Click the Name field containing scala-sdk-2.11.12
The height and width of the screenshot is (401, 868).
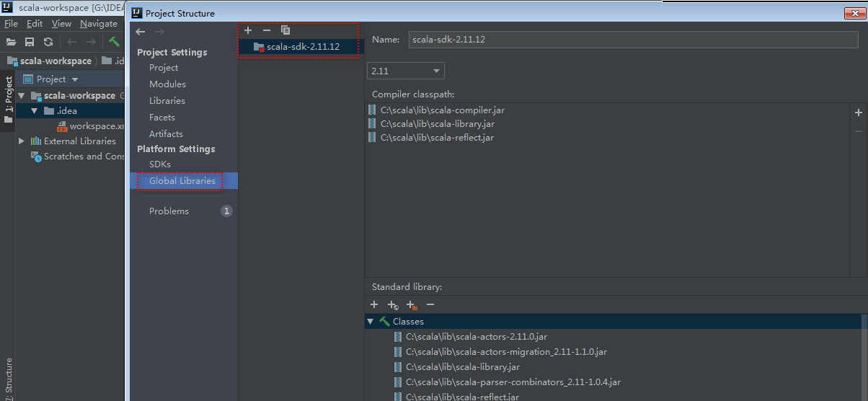pos(632,40)
